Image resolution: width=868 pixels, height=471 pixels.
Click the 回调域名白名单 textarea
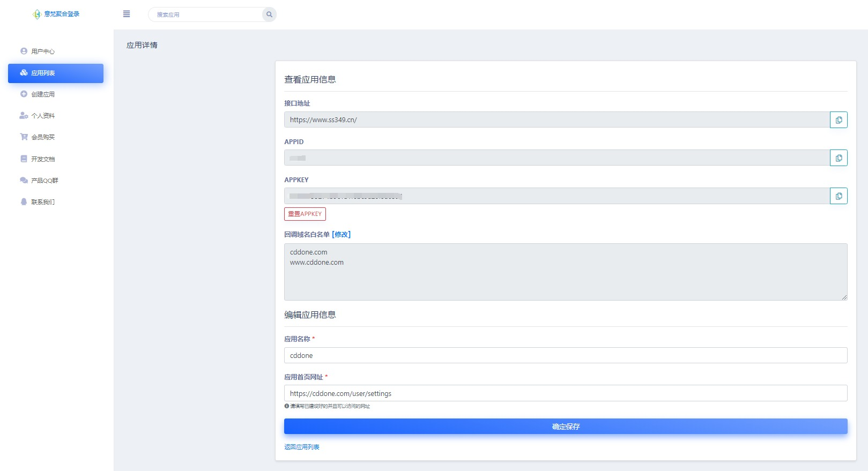tap(566, 272)
